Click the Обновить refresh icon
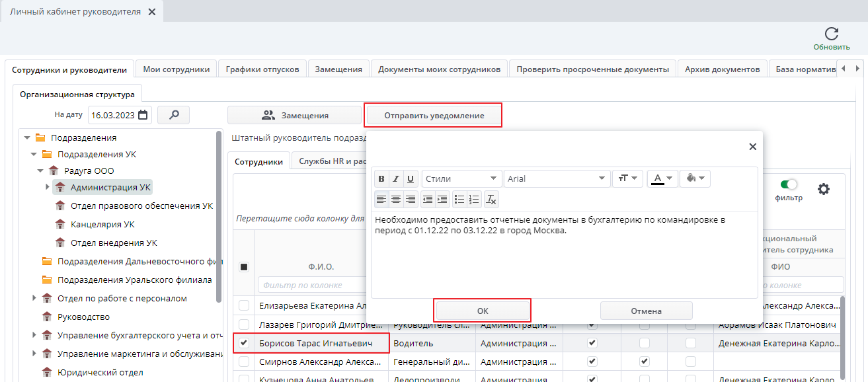The width and height of the screenshot is (868, 382). point(832,34)
